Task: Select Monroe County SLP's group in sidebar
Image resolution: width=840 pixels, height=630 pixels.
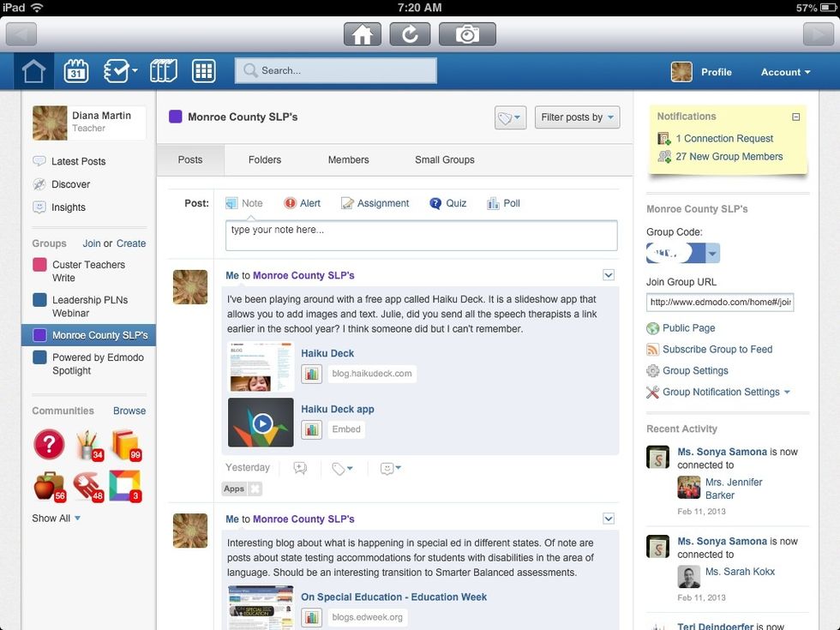Action: click(89, 335)
